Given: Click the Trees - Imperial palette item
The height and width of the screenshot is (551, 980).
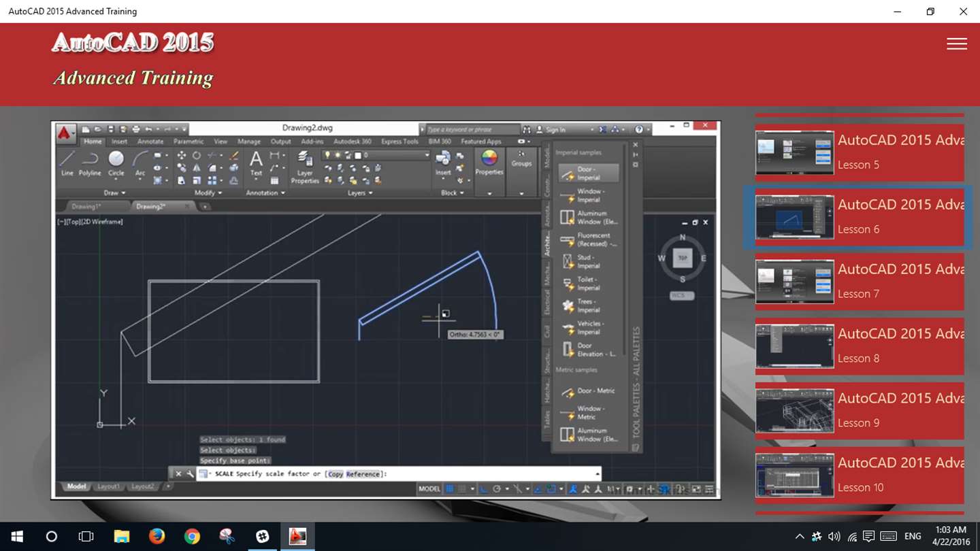Looking at the screenshot, I should [589, 305].
